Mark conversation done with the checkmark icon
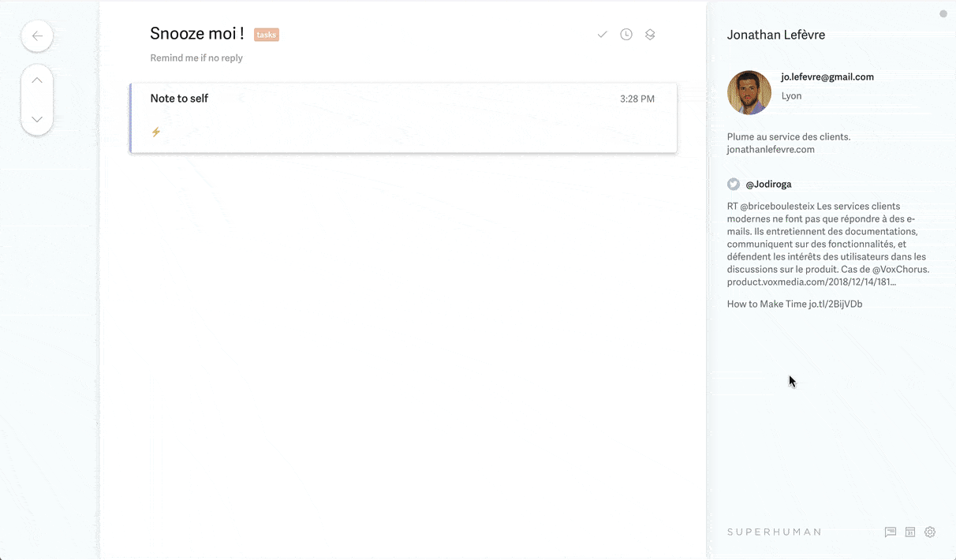 602,35
